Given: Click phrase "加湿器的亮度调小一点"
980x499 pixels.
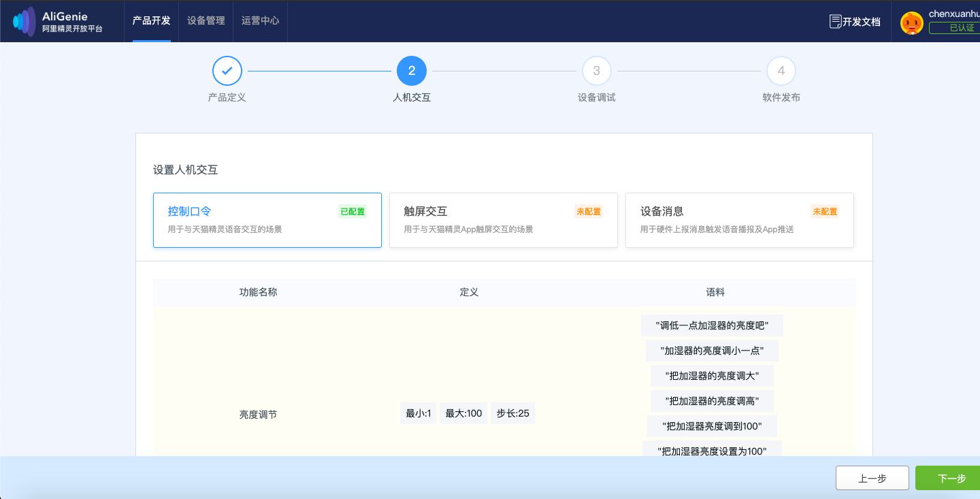Looking at the screenshot, I should tap(712, 351).
